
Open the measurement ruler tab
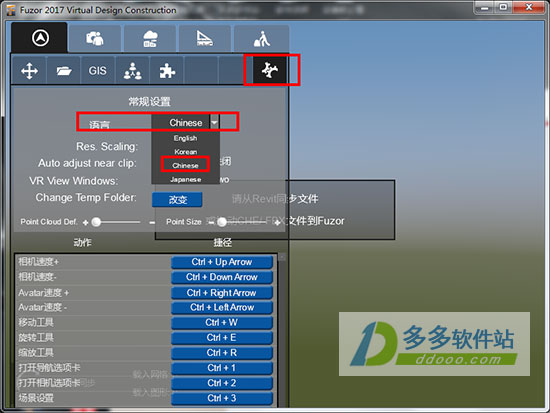204,38
